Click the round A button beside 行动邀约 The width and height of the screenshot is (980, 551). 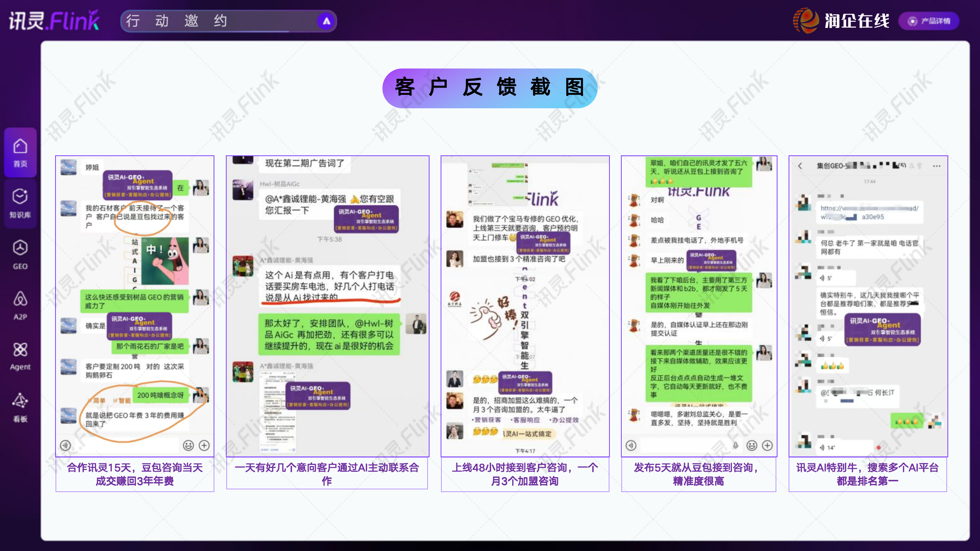tap(326, 21)
